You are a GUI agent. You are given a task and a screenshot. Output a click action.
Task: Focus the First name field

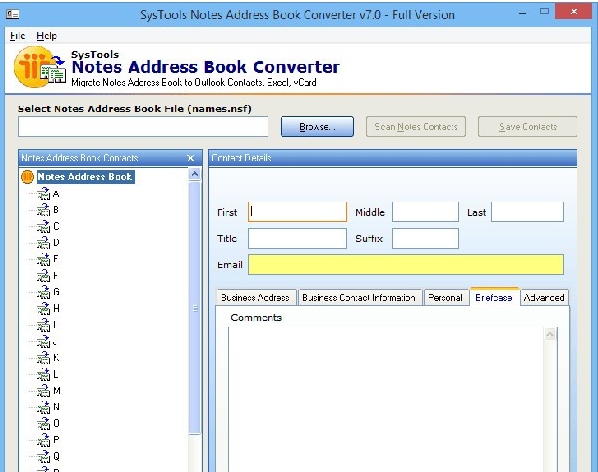tap(297, 212)
